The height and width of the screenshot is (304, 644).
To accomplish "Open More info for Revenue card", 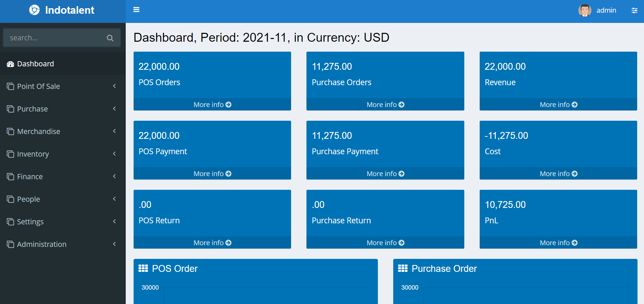I will click(558, 105).
